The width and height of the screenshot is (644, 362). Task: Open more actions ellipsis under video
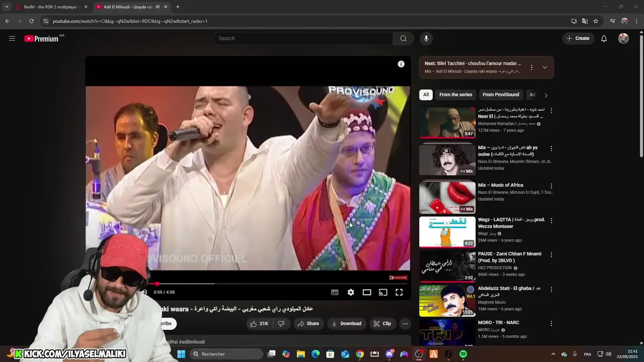(x=405, y=324)
